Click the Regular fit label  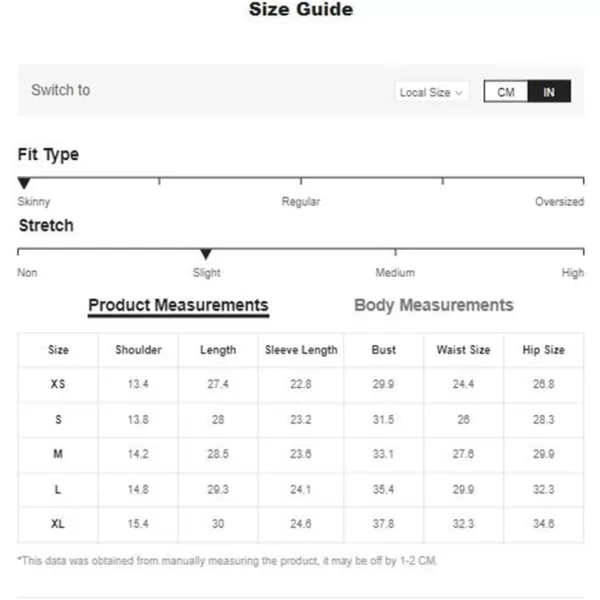[301, 202]
